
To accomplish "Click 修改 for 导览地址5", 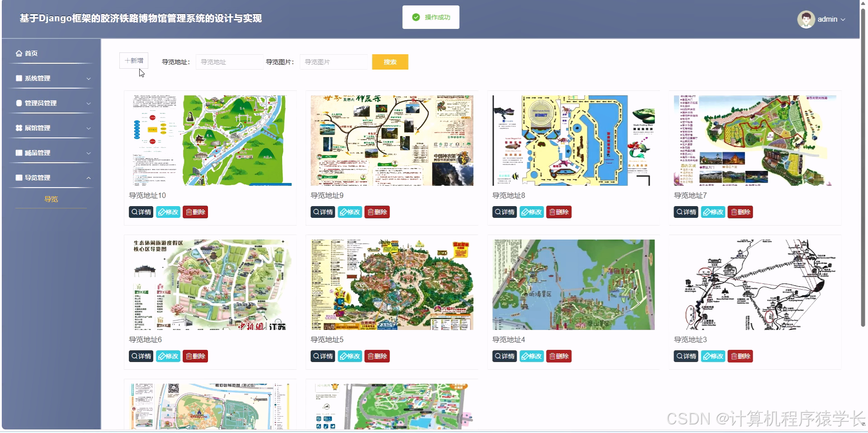I will click(x=350, y=356).
